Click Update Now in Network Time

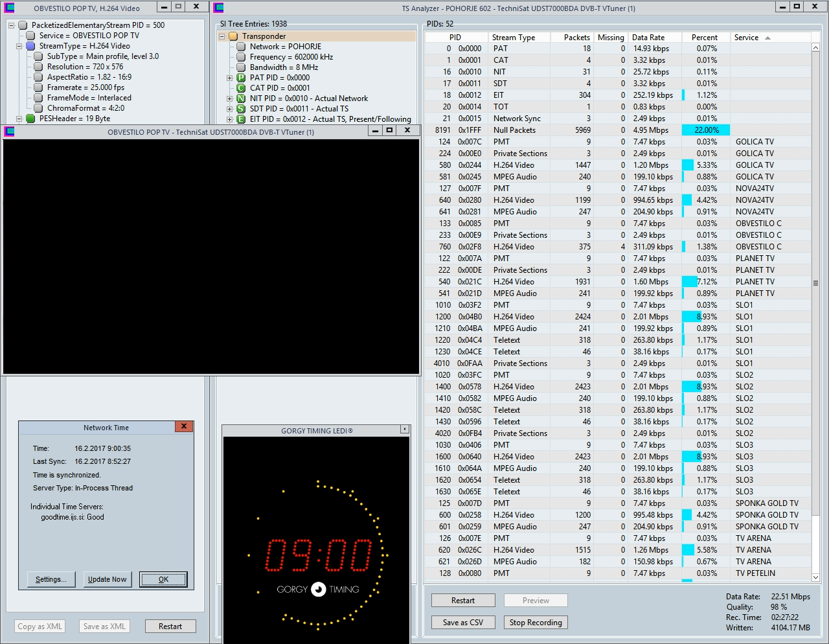click(x=108, y=579)
